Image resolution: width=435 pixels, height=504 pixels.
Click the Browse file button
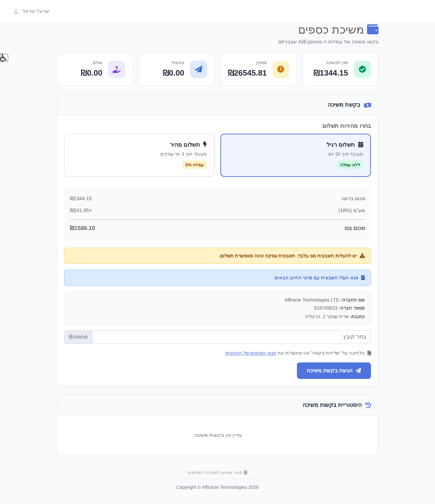tap(78, 337)
